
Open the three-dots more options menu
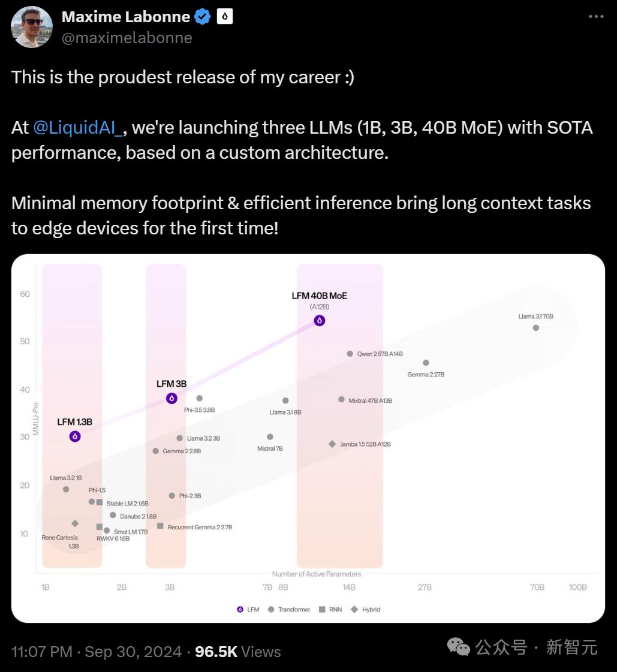tap(596, 17)
